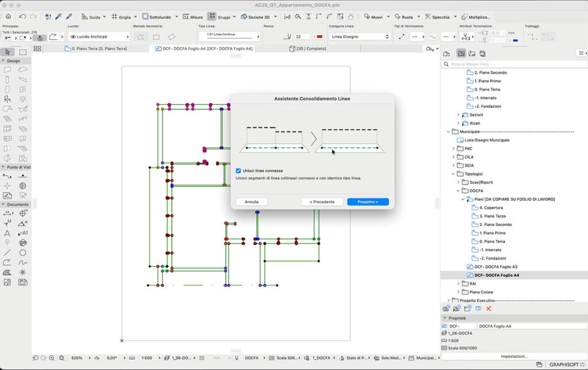The height and width of the screenshot is (370, 588).
Task: Expand the PdC folder
Action: click(454, 149)
